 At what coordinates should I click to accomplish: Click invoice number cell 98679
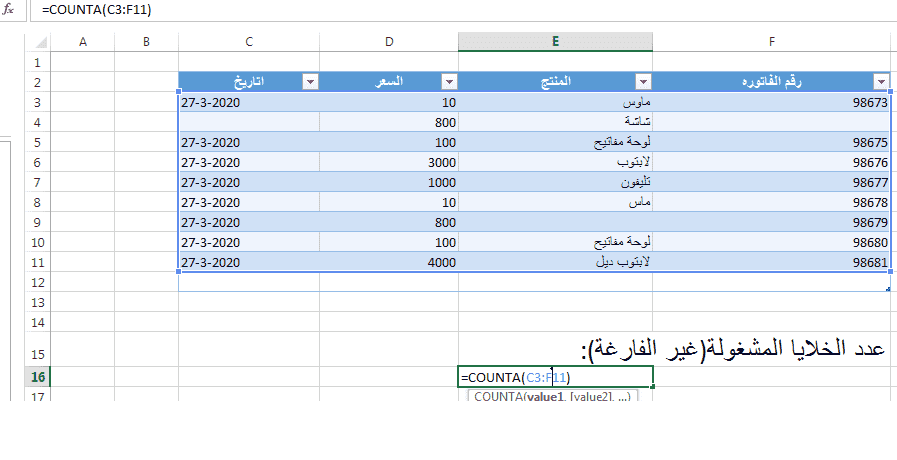tap(772, 223)
